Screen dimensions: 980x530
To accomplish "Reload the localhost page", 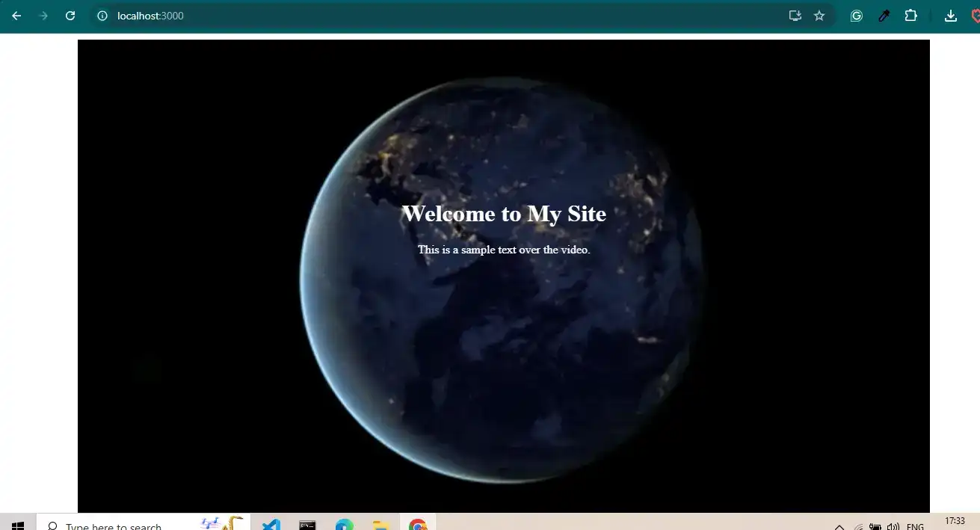I will click(x=70, y=16).
